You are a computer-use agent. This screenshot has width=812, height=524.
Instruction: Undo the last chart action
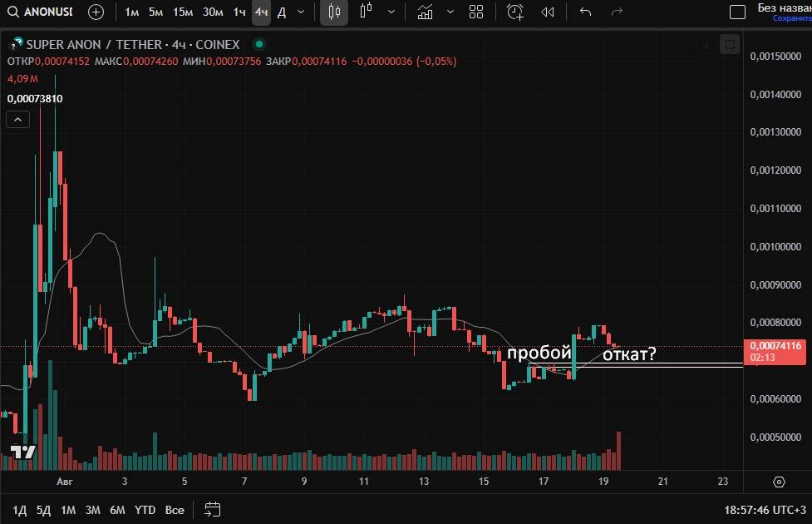(585, 12)
